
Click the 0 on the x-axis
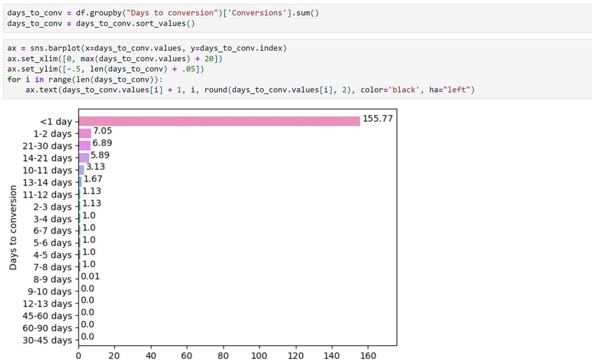click(x=79, y=355)
